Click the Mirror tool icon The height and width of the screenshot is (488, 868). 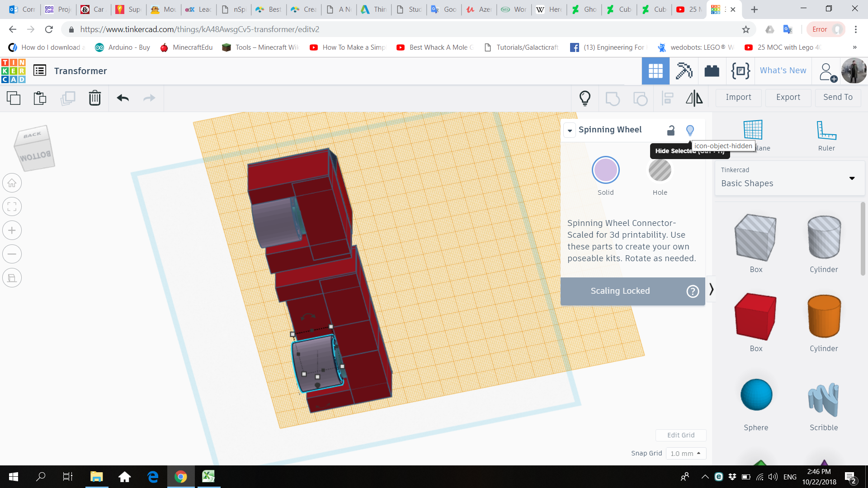click(694, 98)
